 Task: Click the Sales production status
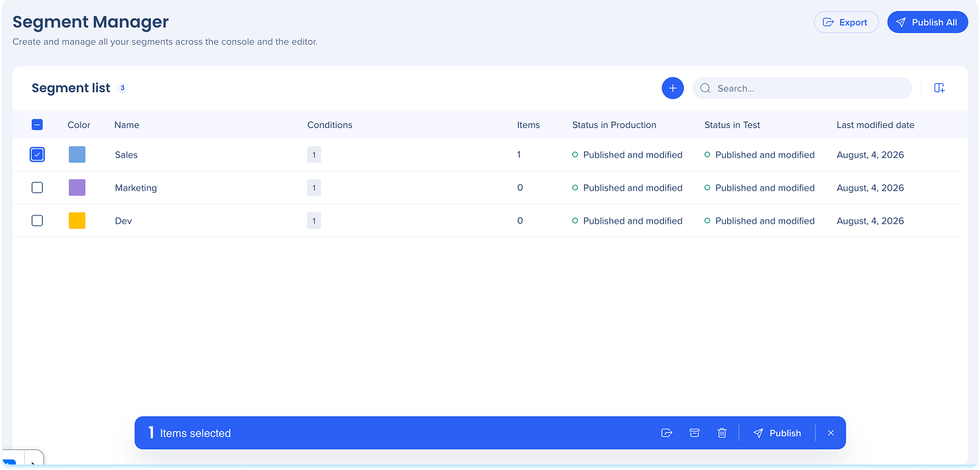627,155
